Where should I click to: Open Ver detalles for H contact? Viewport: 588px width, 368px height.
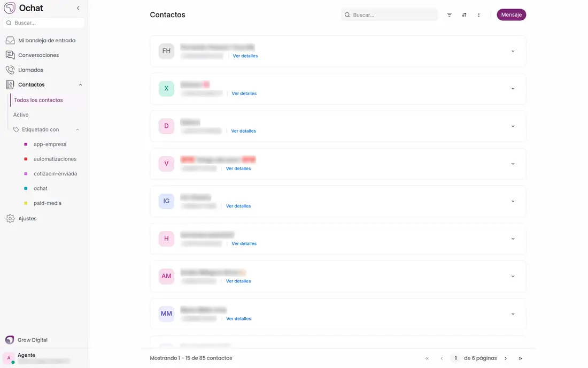click(x=244, y=243)
